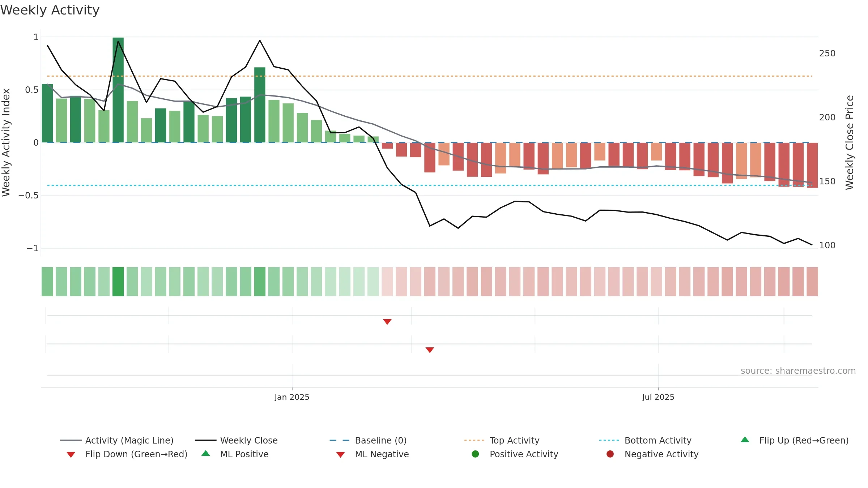Image resolution: width=868 pixels, height=488 pixels.
Task: Click the 200 price axis tick label
Action: tap(827, 117)
